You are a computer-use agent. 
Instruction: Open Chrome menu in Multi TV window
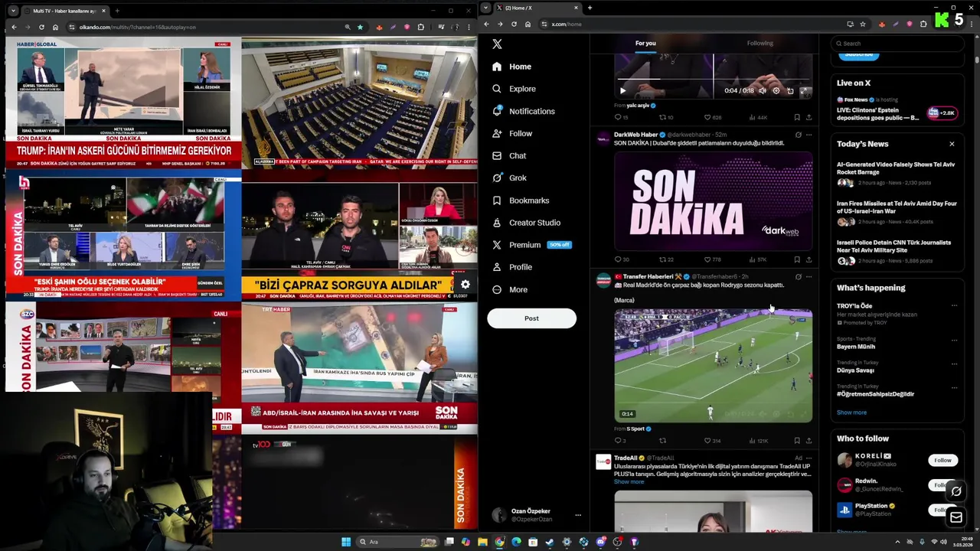point(469,27)
